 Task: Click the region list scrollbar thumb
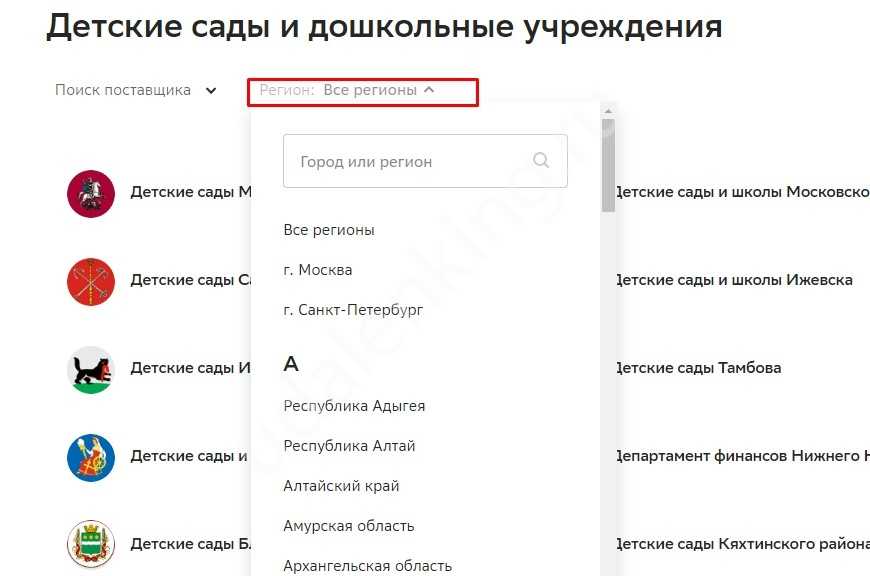click(x=608, y=170)
